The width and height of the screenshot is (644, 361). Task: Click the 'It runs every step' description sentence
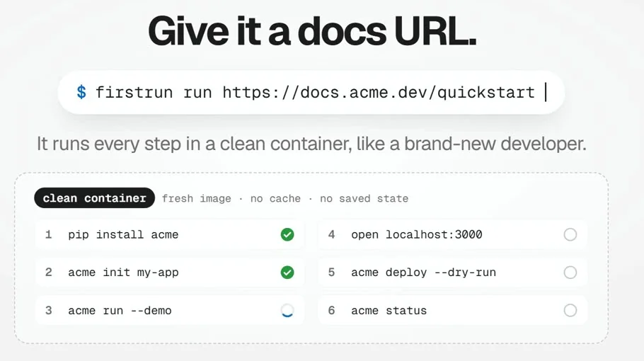311,144
